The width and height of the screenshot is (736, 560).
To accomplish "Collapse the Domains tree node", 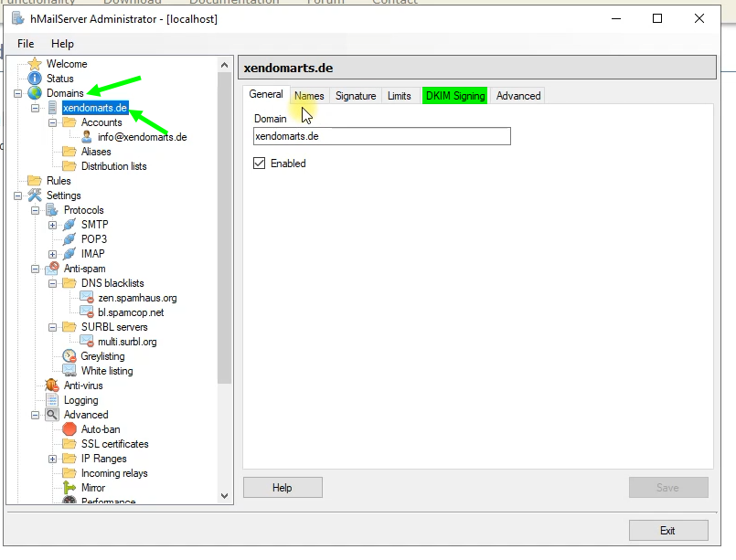I will tap(18, 93).
